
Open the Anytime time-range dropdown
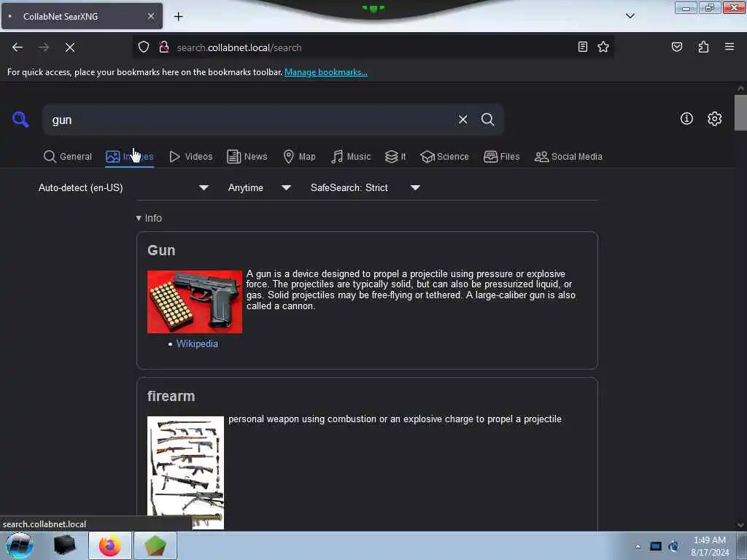[x=260, y=187]
